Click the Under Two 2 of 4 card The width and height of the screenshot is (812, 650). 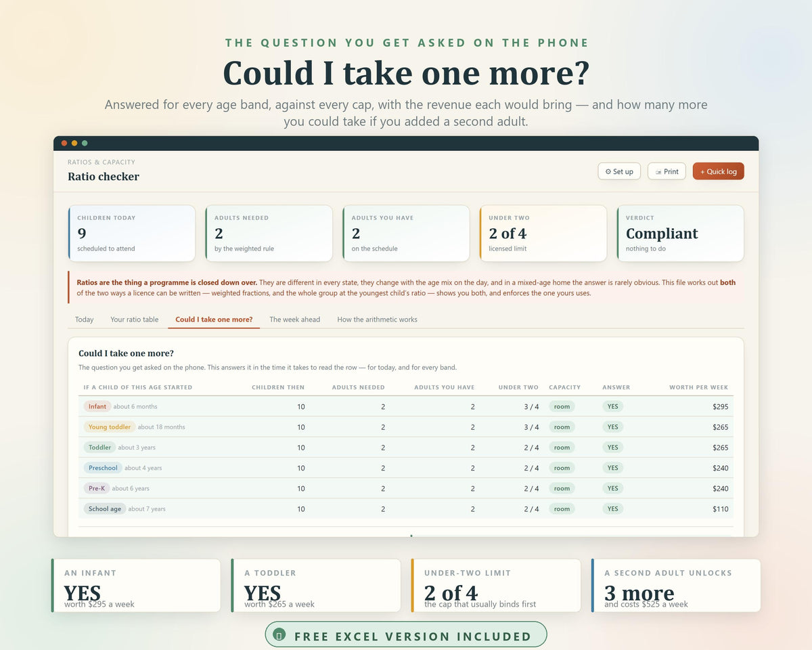coord(543,234)
